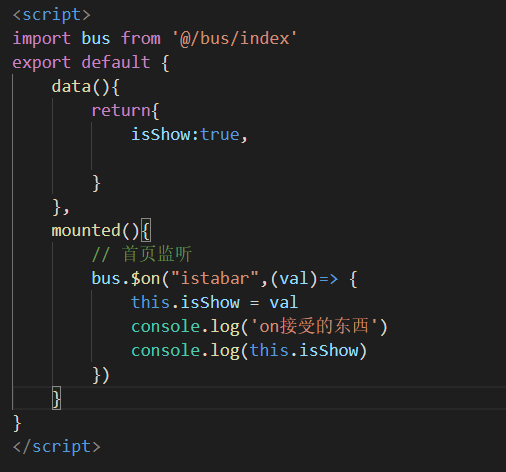This screenshot has width=506, height=472.
Task: Click the 'export' keyword
Action: pos(42,63)
